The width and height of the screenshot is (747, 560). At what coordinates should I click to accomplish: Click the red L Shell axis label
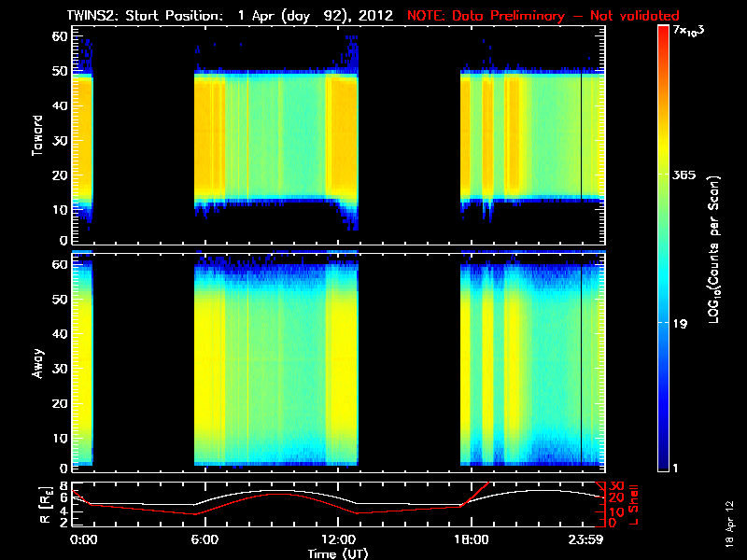[x=633, y=505]
